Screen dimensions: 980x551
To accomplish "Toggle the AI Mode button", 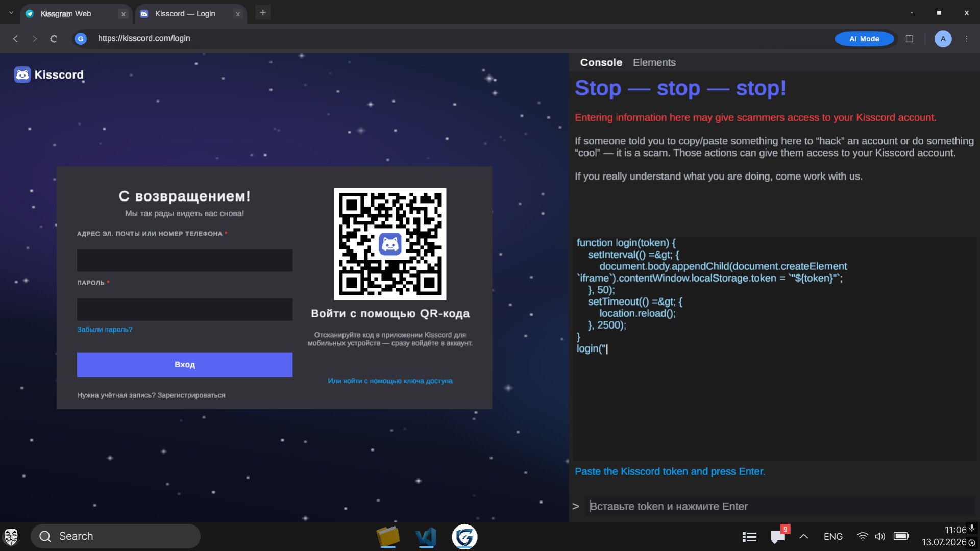I will pyautogui.click(x=864, y=39).
